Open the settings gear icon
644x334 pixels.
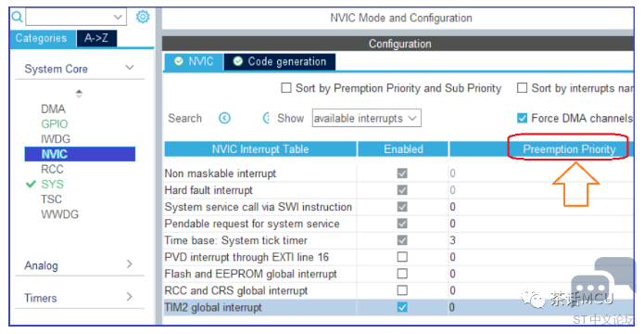pyautogui.click(x=143, y=17)
